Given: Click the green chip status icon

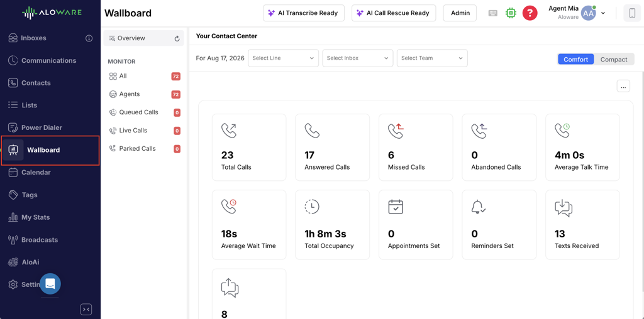Looking at the screenshot, I should pyautogui.click(x=511, y=13).
